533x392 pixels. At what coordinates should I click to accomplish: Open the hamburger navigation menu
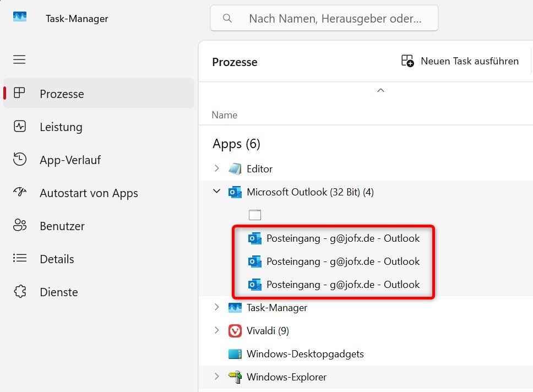click(x=20, y=59)
